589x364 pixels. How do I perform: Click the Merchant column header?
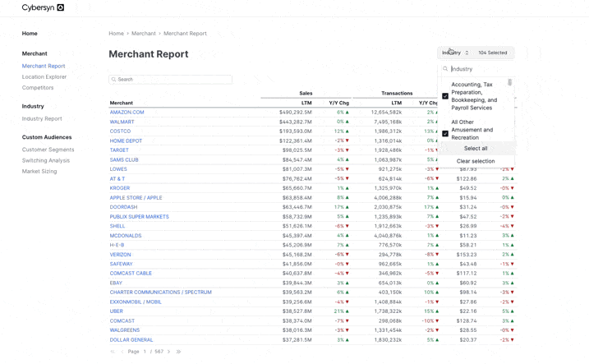(x=122, y=103)
